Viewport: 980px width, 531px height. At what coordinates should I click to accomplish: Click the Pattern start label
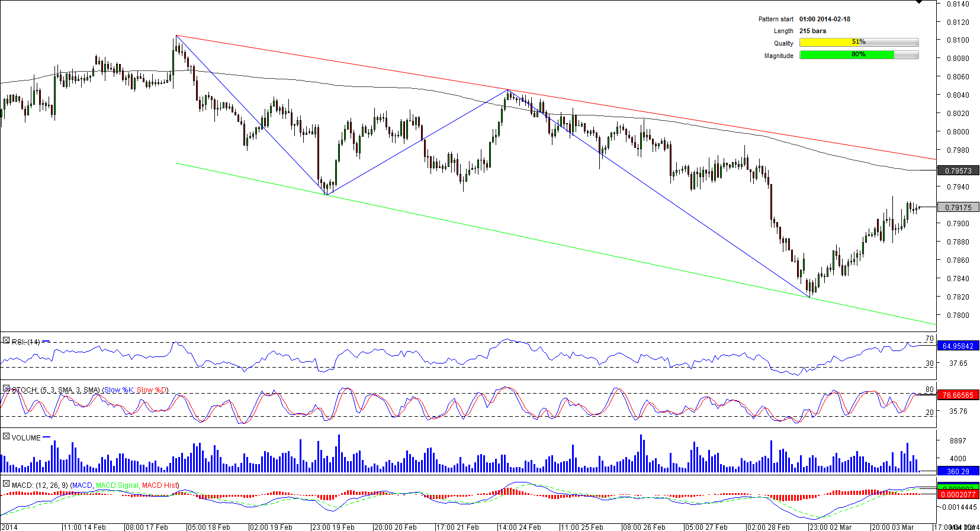coord(776,19)
